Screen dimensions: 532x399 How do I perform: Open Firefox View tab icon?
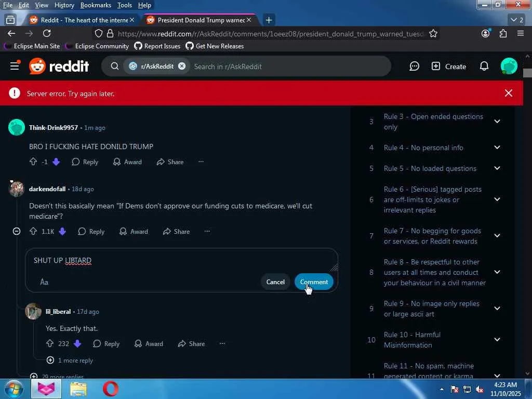[x=10, y=20]
